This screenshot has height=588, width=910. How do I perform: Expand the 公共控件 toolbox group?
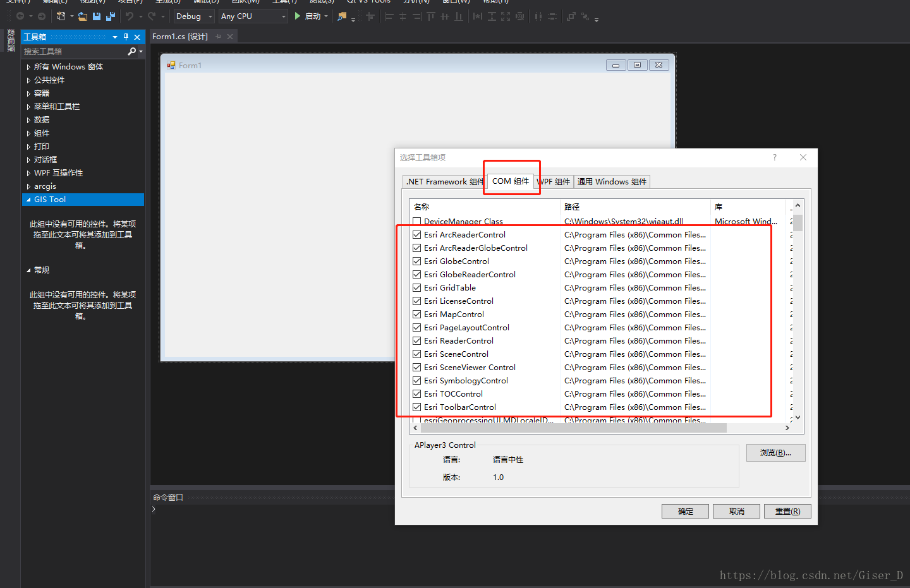(x=28, y=80)
